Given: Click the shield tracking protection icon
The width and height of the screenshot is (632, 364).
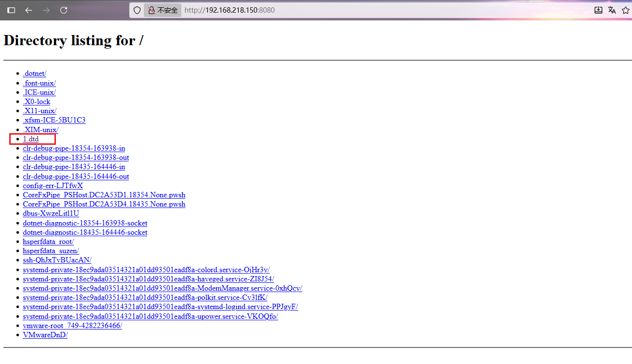Looking at the screenshot, I should click(137, 10).
